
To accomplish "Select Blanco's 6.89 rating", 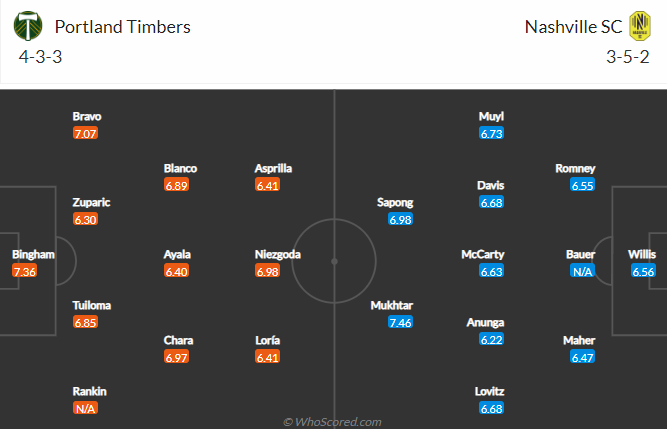I will coord(176,185).
